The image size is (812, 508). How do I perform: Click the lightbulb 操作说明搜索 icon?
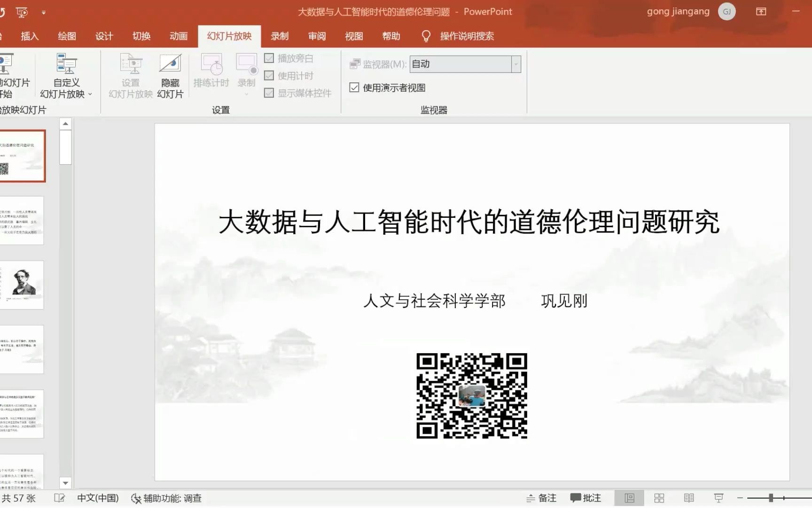[426, 36]
